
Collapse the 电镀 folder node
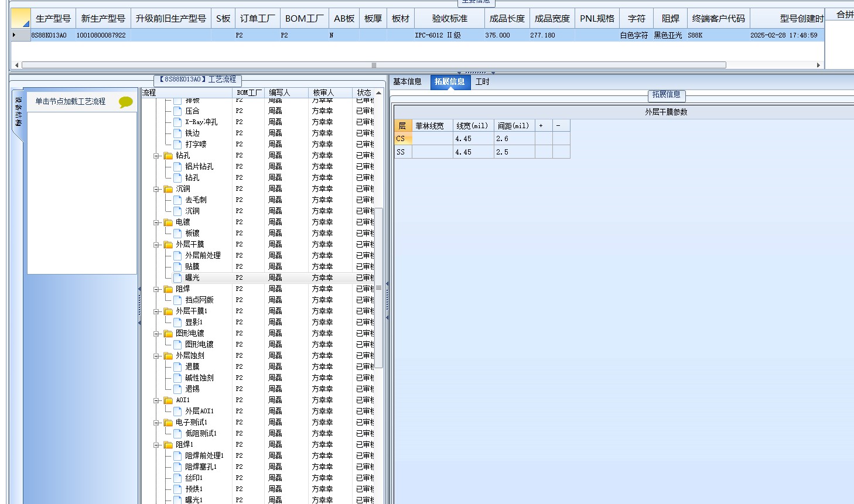[x=157, y=222]
